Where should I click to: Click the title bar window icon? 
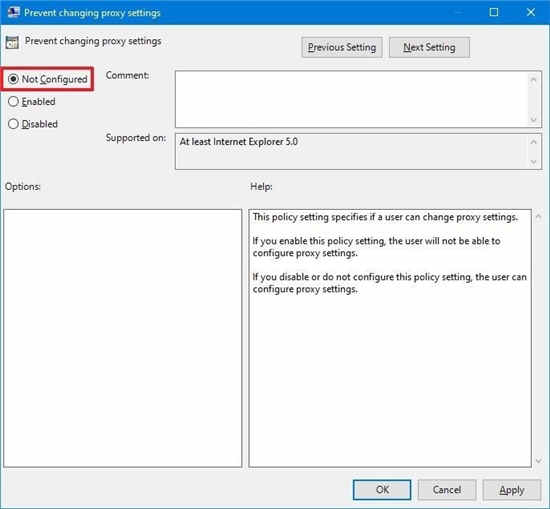[13, 12]
